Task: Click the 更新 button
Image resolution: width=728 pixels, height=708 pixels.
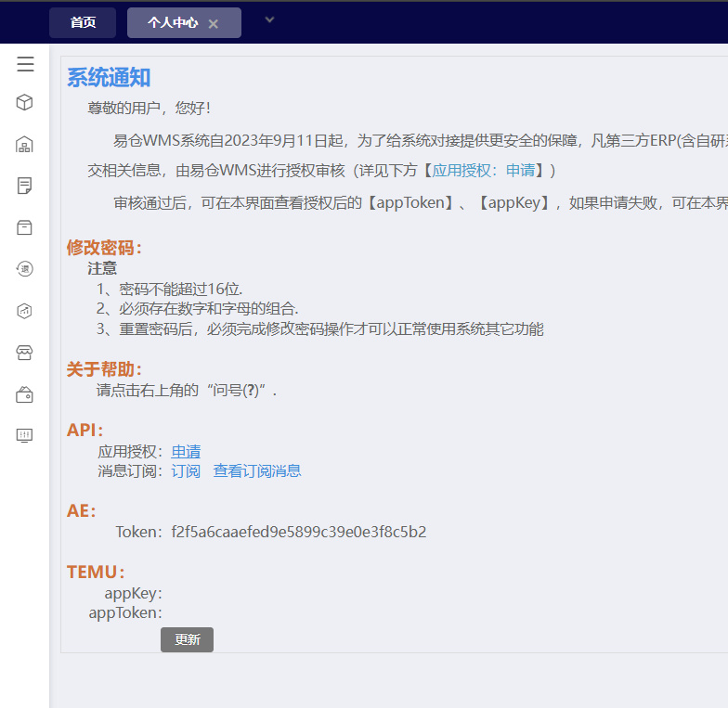Action: tap(188, 640)
